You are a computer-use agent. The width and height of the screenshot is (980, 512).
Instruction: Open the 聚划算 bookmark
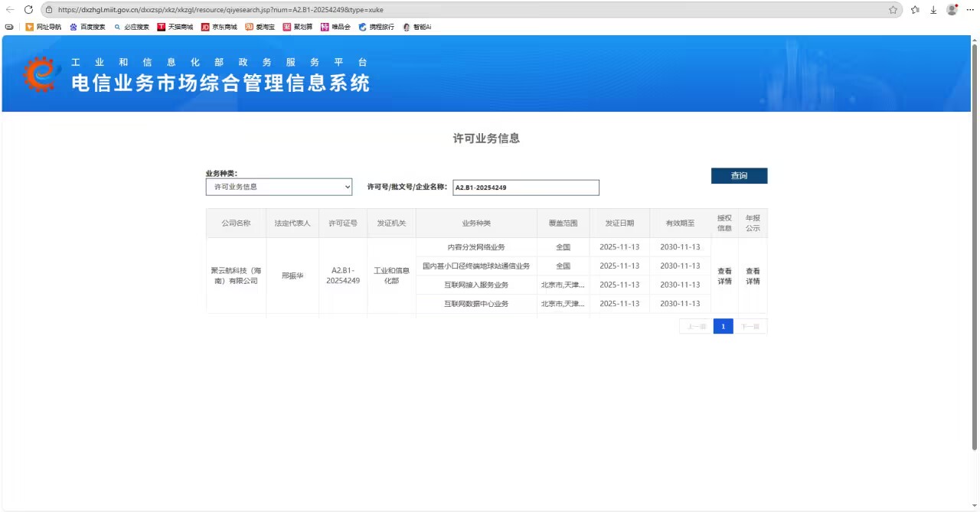coord(297,27)
